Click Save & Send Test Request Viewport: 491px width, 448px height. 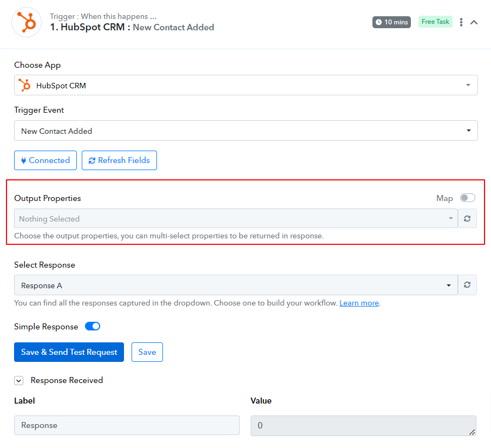pyautogui.click(x=69, y=352)
